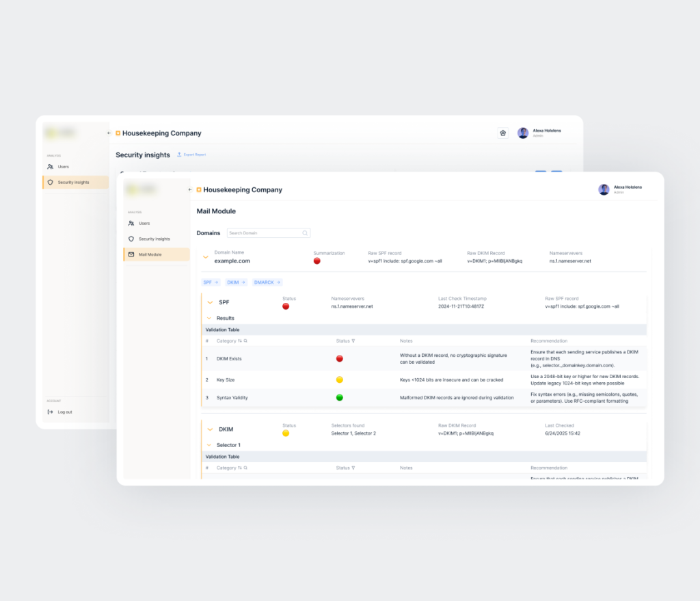700x601 pixels.
Task: Click the sidebar collapse arrow
Action: (x=190, y=189)
